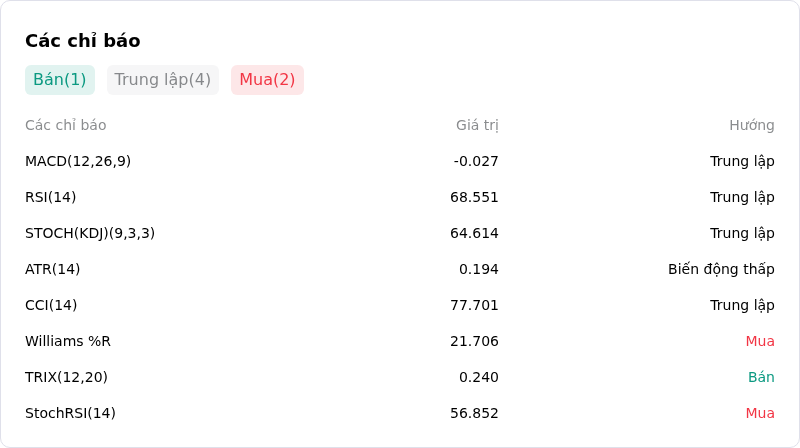Viewport: 800px width, 448px height.
Task: Click the StochRSI(14) indicator name
Action: [x=70, y=413]
